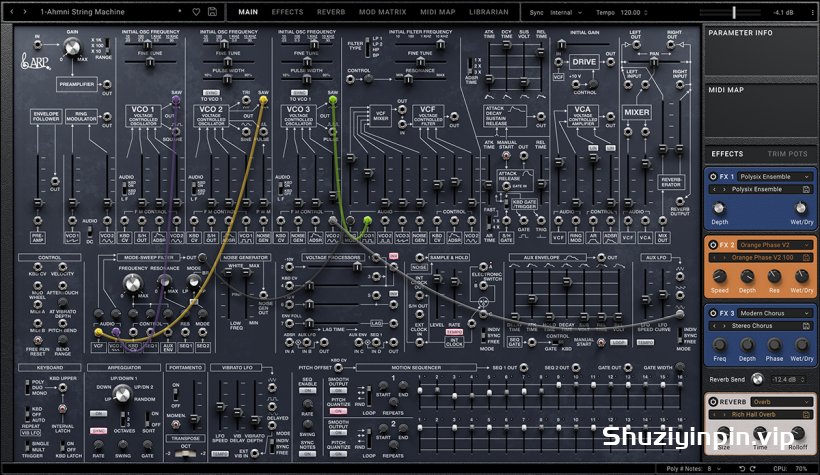Toggle the arpeggiator SYNC button

(x=98, y=431)
